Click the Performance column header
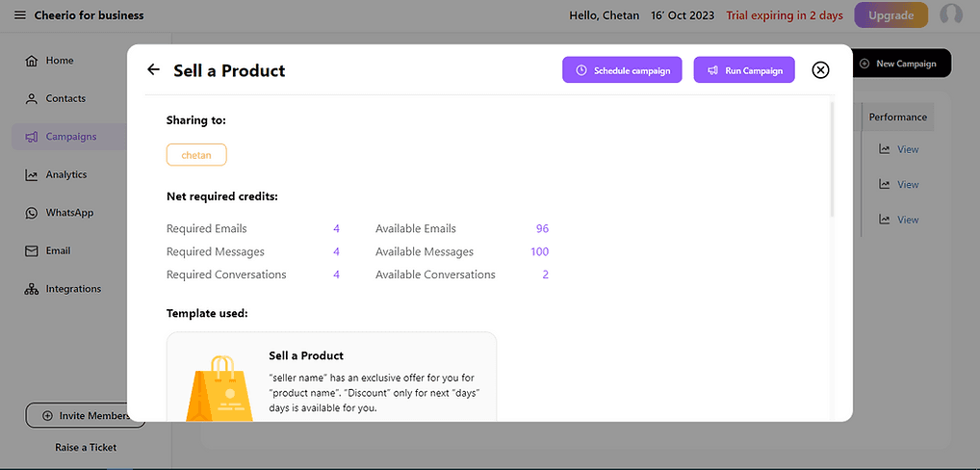This screenshot has height=470, width=980. point(897,117)
